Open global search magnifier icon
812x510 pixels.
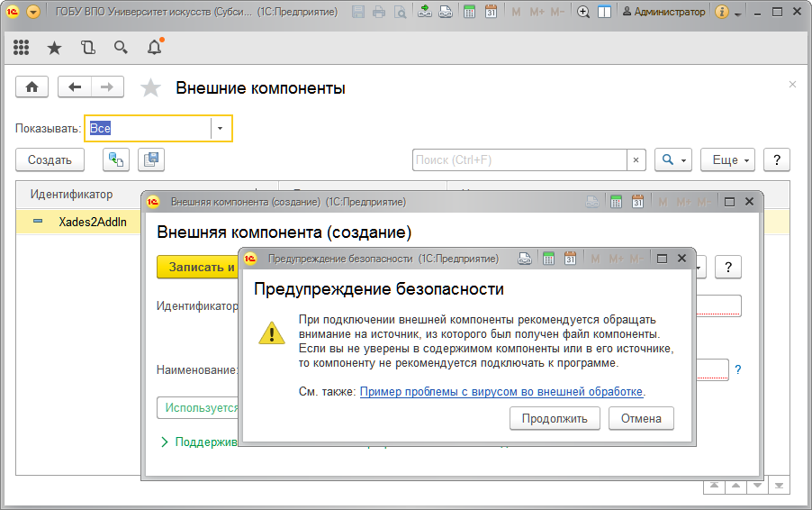(x=121, y=48)
